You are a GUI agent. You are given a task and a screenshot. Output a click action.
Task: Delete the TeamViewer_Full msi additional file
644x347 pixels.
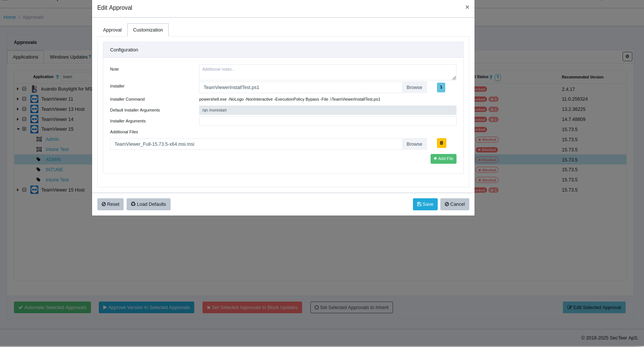point(441,143)
